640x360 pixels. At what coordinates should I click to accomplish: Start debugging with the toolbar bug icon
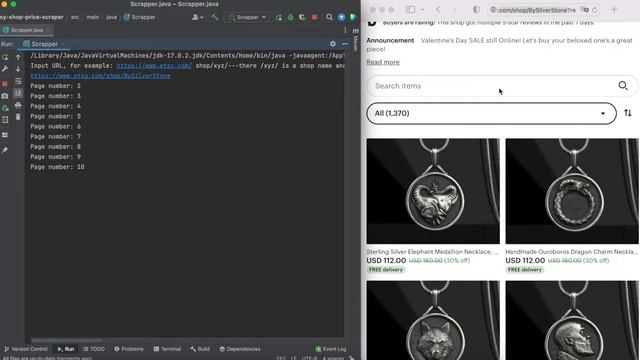(290, 17)
